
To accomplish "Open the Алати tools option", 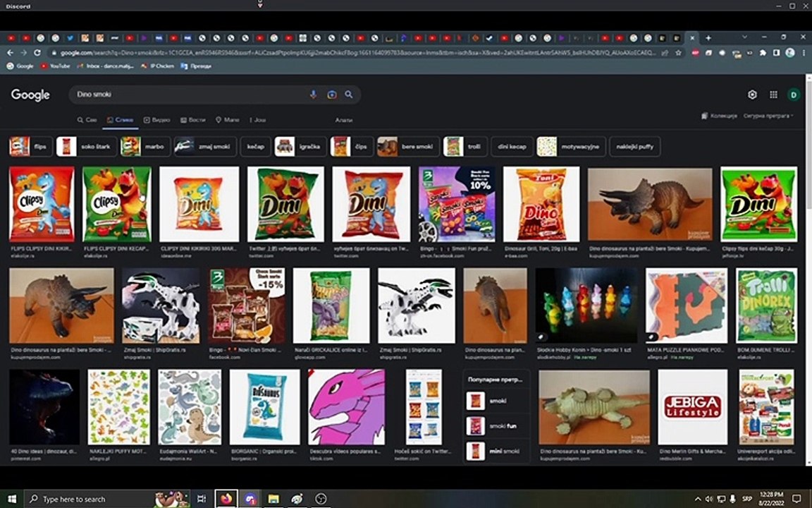I will 344,120.
